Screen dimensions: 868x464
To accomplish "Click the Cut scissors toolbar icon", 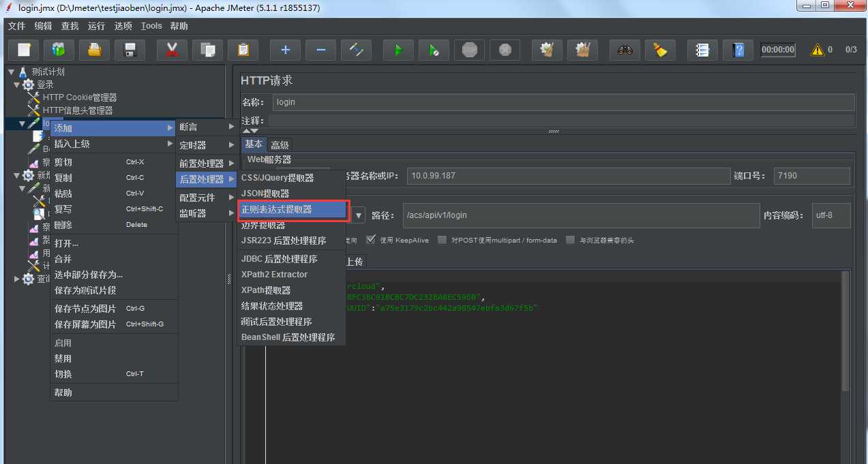I will pos(172,50).
